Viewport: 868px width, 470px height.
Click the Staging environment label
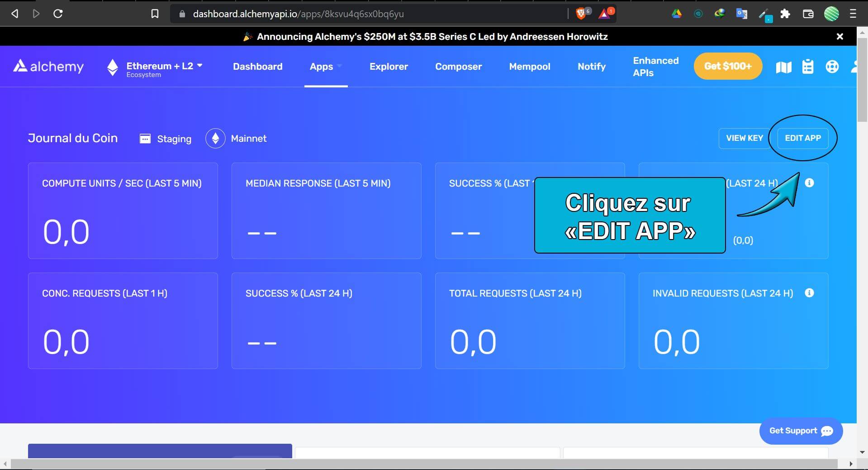tap(174, 139)
